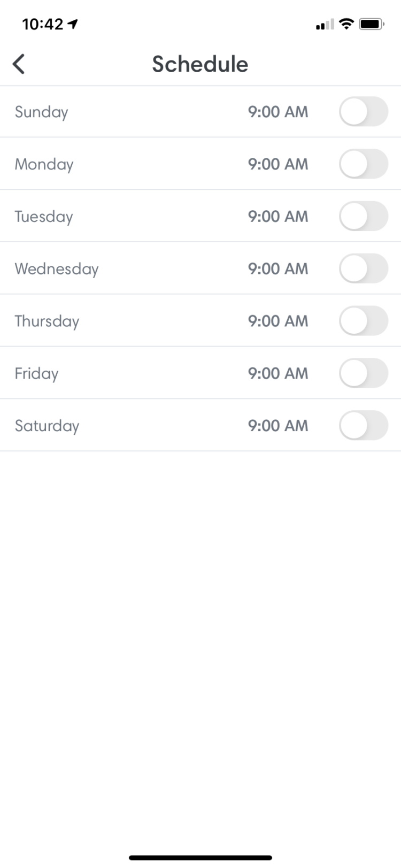
Task: Tap the Wi-Fi status icon
Action: (346, 24)
